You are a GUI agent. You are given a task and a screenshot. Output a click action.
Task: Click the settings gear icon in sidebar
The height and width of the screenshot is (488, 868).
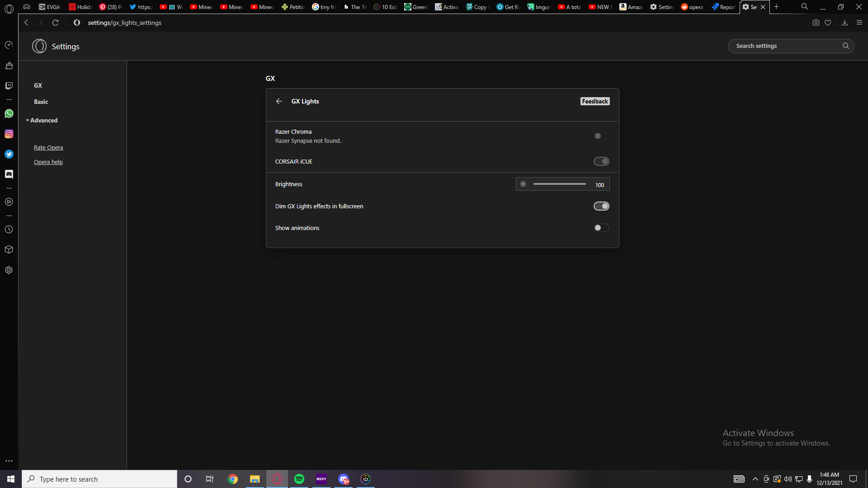(x=8, y=270)
